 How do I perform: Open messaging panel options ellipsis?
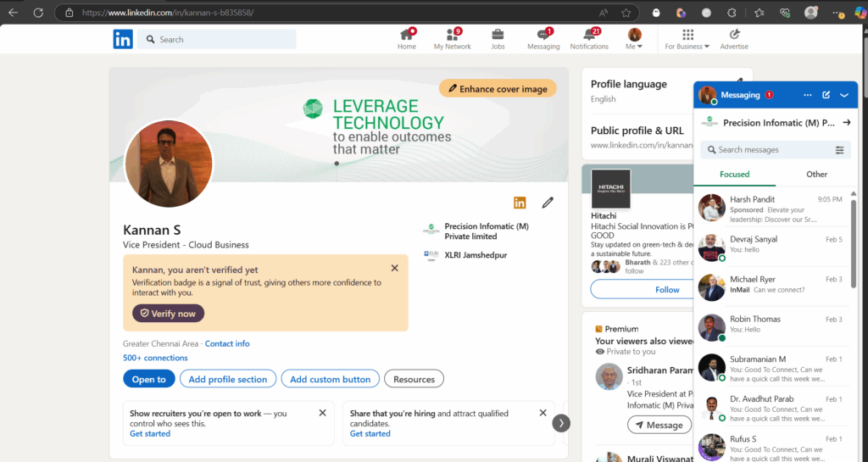[x=808, y=95]
